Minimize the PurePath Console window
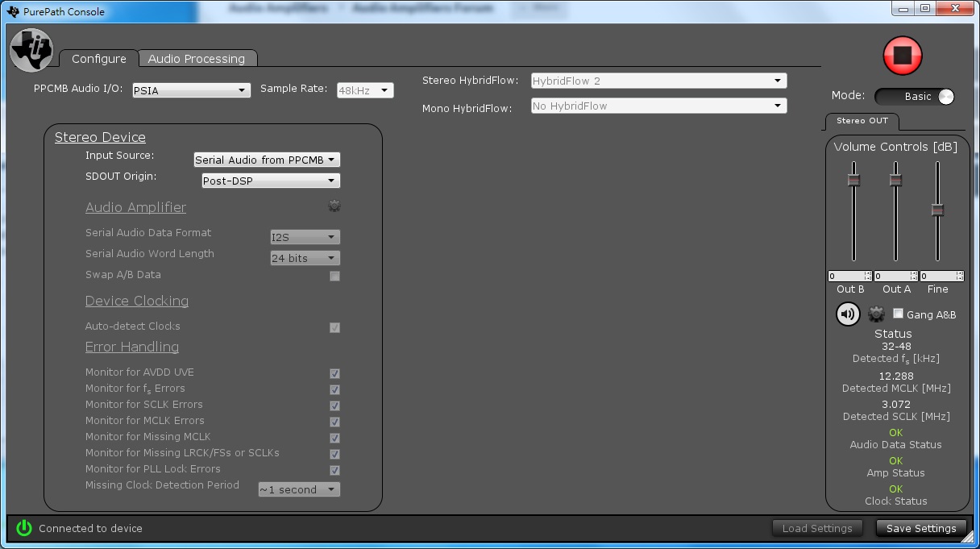 tap(903, 9)
